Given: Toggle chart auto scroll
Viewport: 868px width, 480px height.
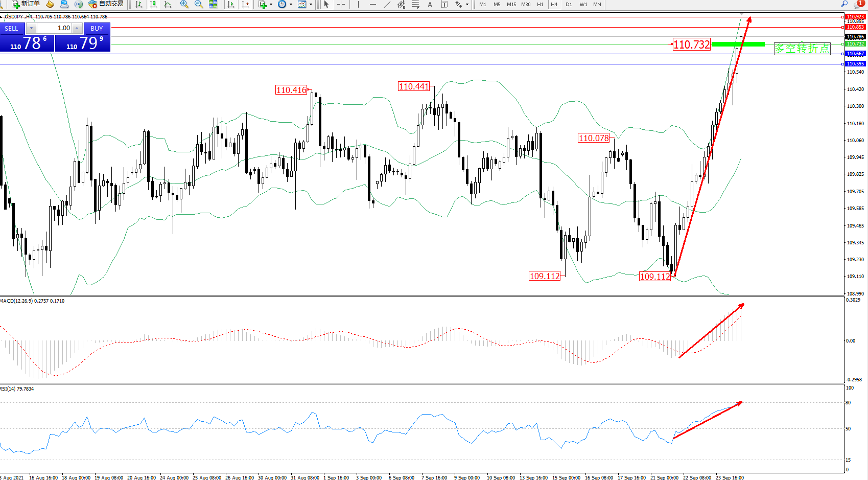Looking at the screenshot, I should [231, 4].
